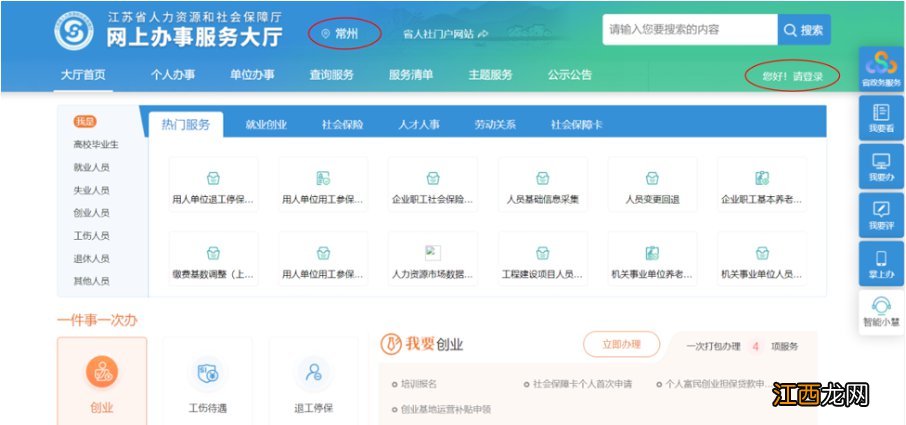Open the 智能小慧 assistant icon
The image size is (906, 425).
(x=881, y=312)
